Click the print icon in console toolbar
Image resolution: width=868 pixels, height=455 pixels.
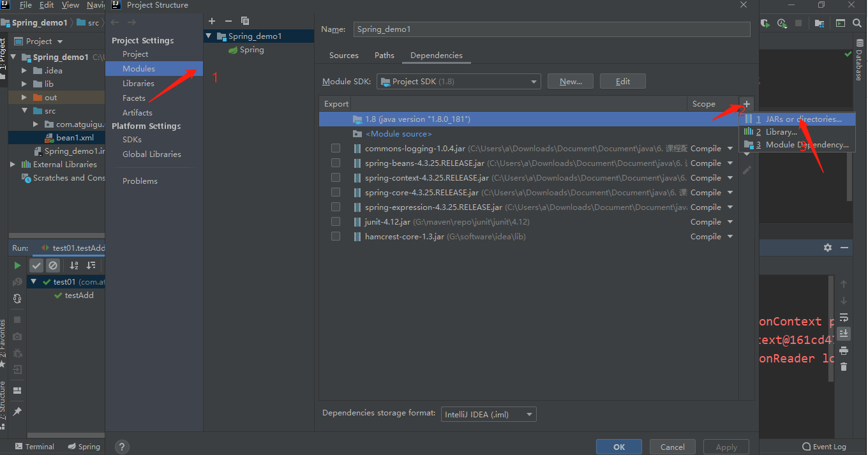(x=844, y=350)
